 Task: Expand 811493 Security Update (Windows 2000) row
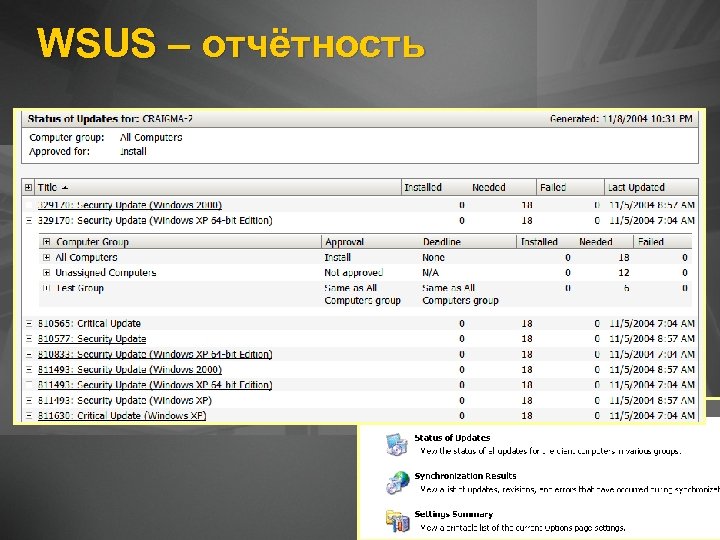pyautogui.click(x=29, y=370)
